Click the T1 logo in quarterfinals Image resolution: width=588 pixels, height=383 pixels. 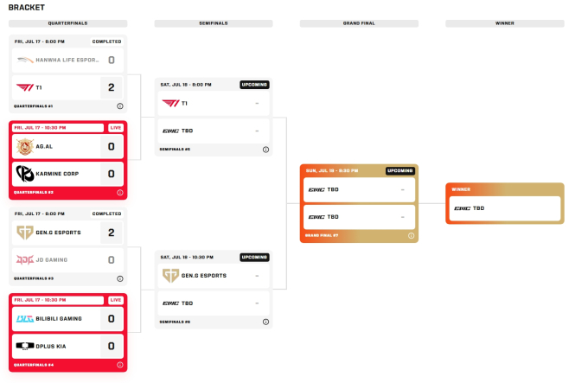(x=25, y=87)
